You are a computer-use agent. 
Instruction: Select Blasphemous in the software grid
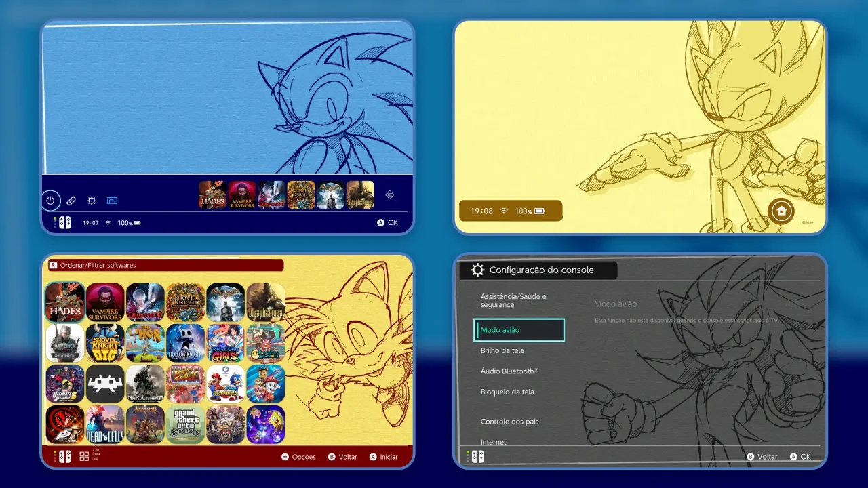click(266, 302)
